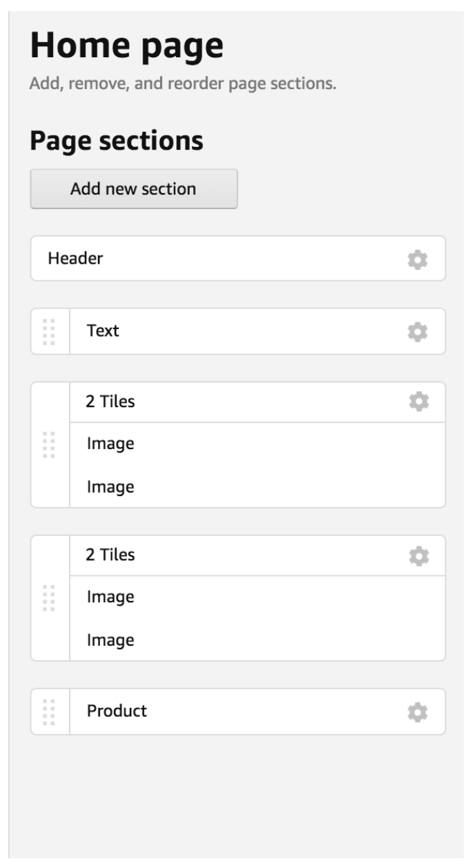This screenshot has height=868, width=472.
Task: Open the Product section settings gear
Action: pyautogui.click(x=417, y=713)
